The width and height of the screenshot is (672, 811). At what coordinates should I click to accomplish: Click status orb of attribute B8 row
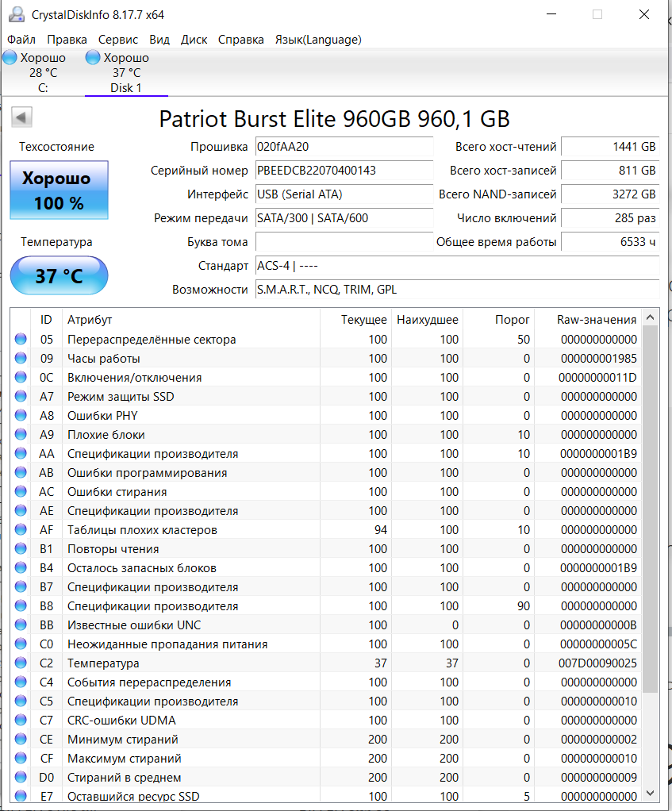click(21, 605)
